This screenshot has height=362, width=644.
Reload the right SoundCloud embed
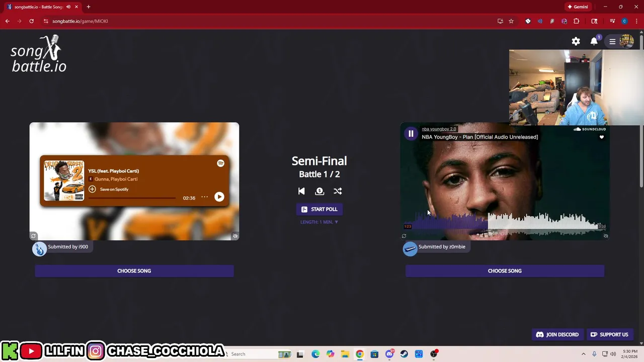(404, 236)
